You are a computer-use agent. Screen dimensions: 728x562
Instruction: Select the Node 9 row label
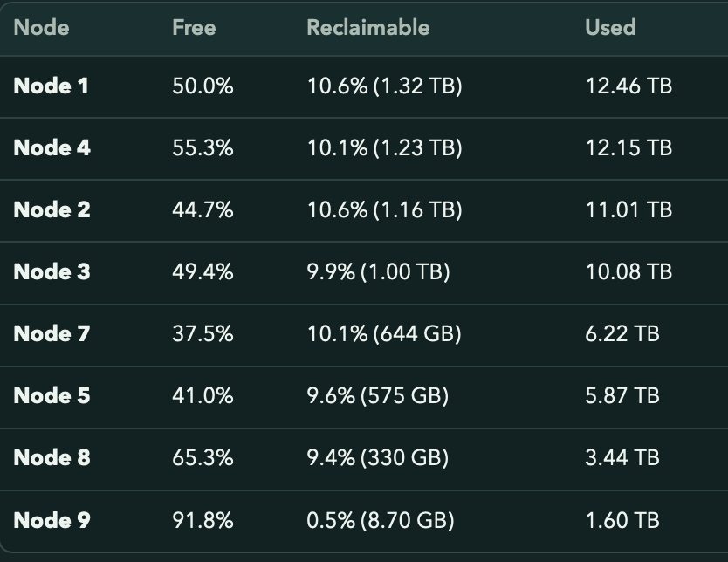52,520
